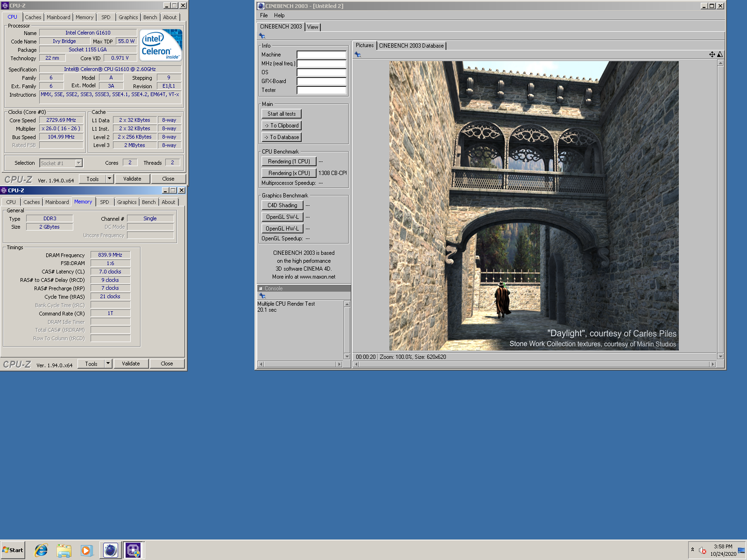Image resolution: width=747 pixels, height=560 pixels.
Task: Run the C4D Shading benchmark
Action: (282, 205)
